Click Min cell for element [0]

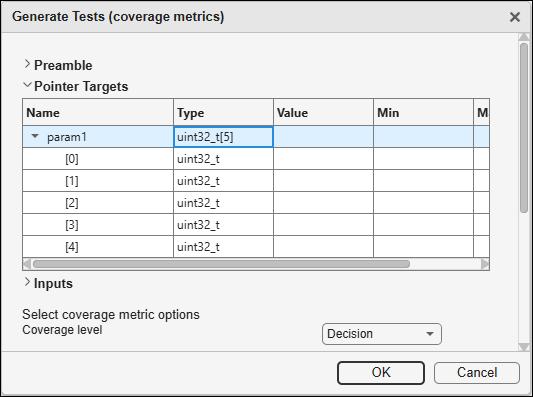423,159
